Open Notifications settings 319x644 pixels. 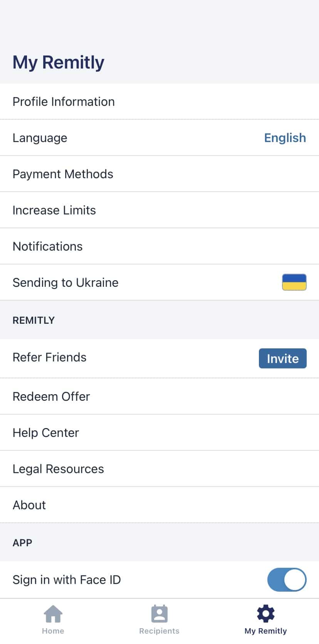click(159, 246)
